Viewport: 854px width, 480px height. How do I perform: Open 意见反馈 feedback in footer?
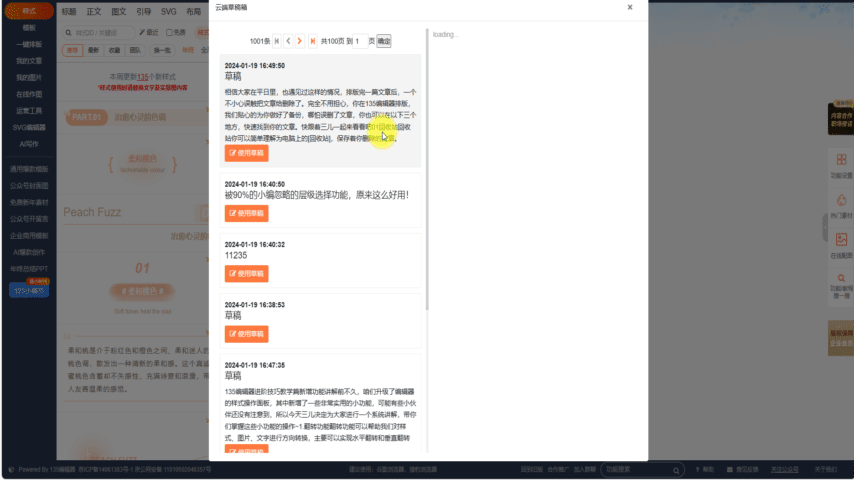point(742,470)
